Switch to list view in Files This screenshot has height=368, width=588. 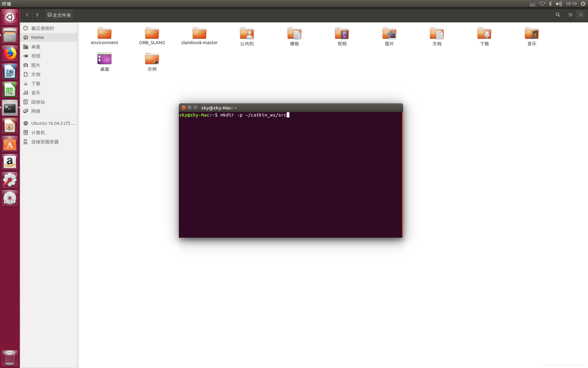[x=570, y=15]
